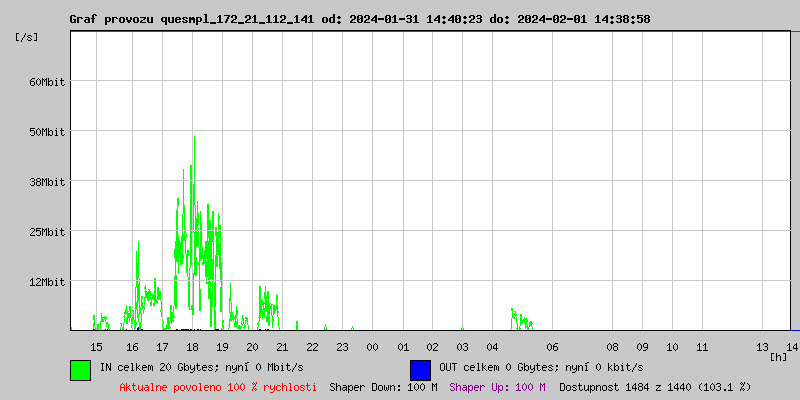Click the [h] unit label under the axis

tap(778, 356)
